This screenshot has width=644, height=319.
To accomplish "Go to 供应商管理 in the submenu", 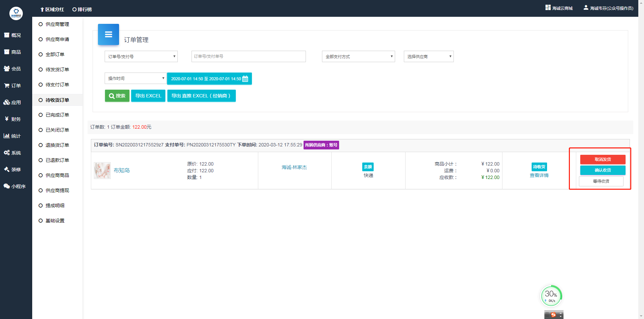I will click(57, 24).
